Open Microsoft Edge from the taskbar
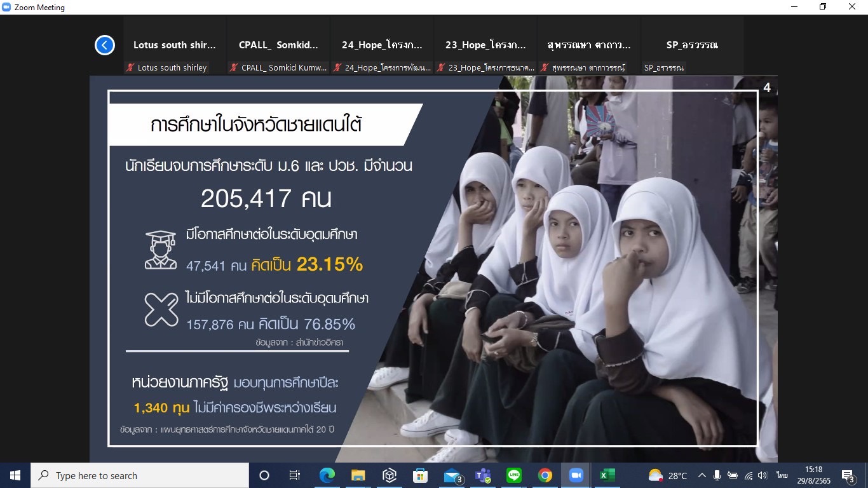Viewport: 868px width, 488px height. pyautogui.click(x=327, y=475)
